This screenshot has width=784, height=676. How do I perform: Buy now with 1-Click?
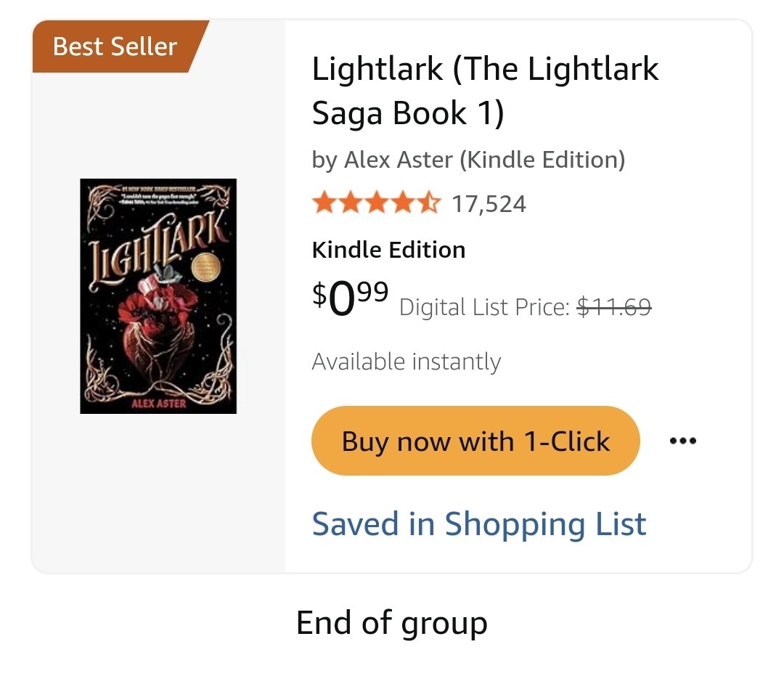(x=475, y=441)
